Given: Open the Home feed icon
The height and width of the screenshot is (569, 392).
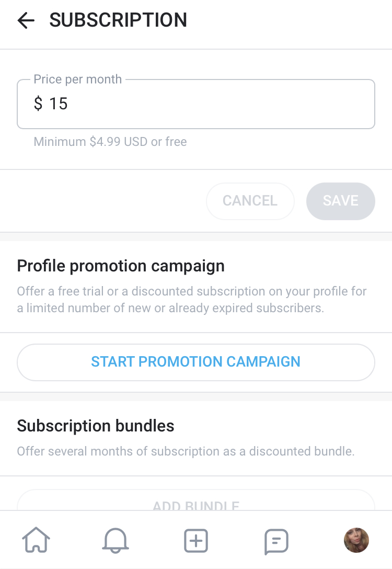Looking at the screenshot, I should 36,540.
